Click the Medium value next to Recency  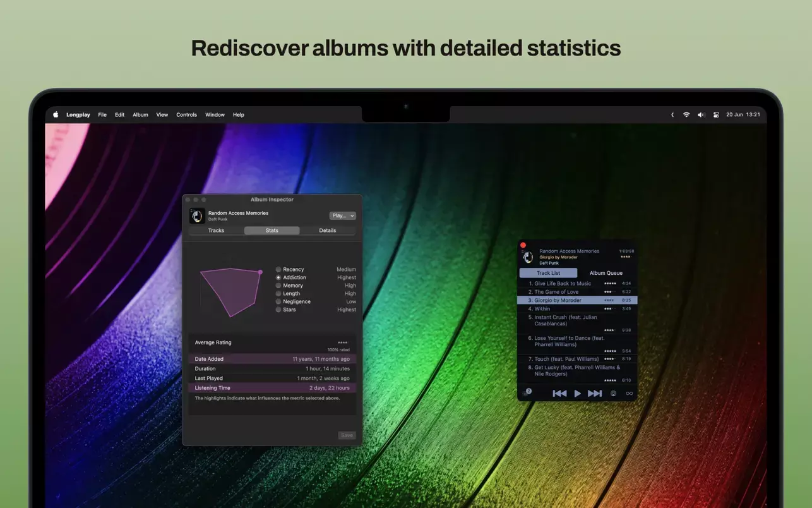tap(346, 269)
